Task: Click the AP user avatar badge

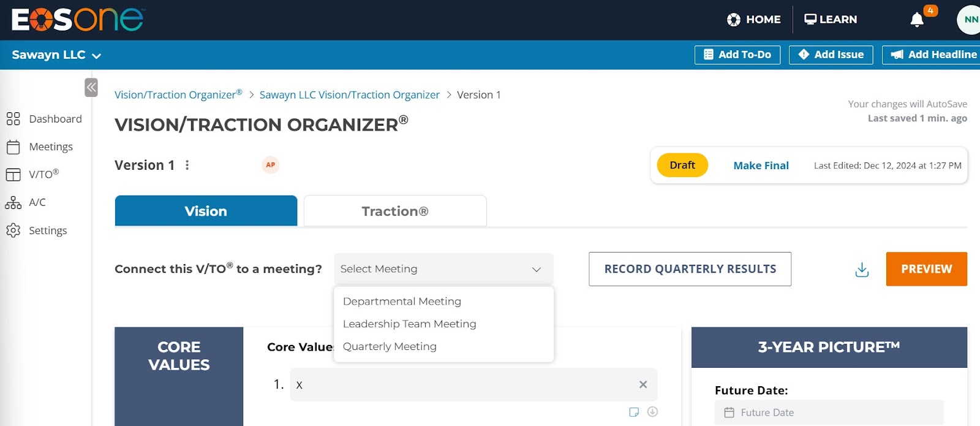Action: coord(271,165)
